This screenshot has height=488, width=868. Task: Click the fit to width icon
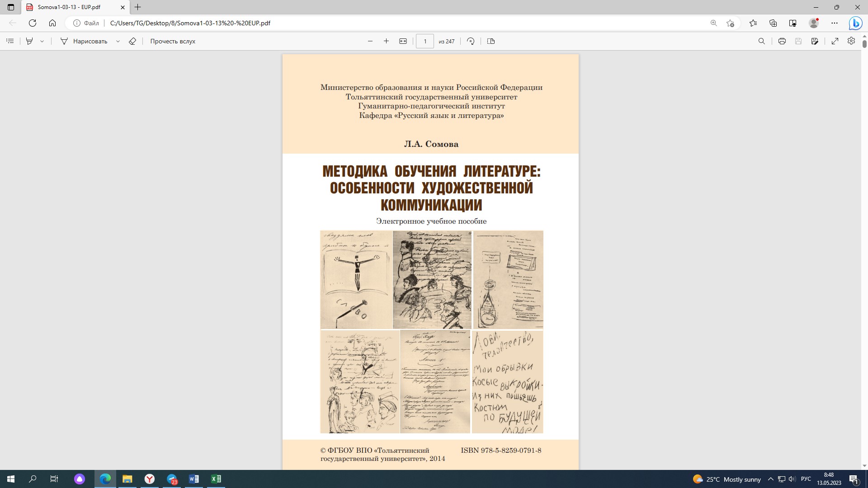(x=403, y=41)
